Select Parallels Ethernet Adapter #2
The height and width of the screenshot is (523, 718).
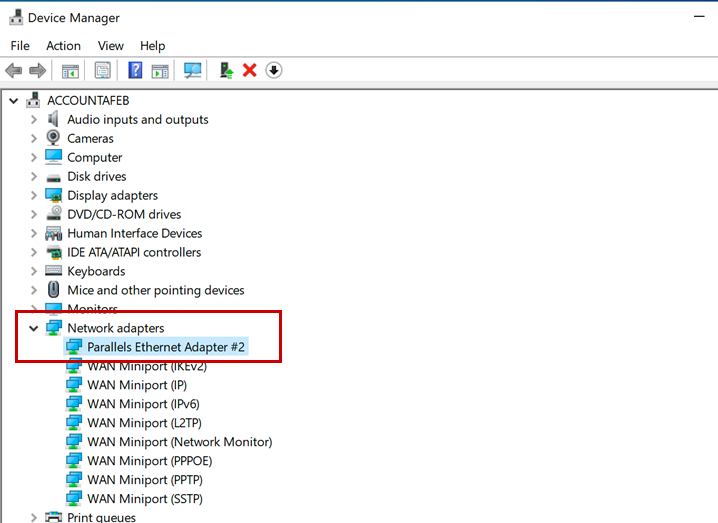[166, 347]
